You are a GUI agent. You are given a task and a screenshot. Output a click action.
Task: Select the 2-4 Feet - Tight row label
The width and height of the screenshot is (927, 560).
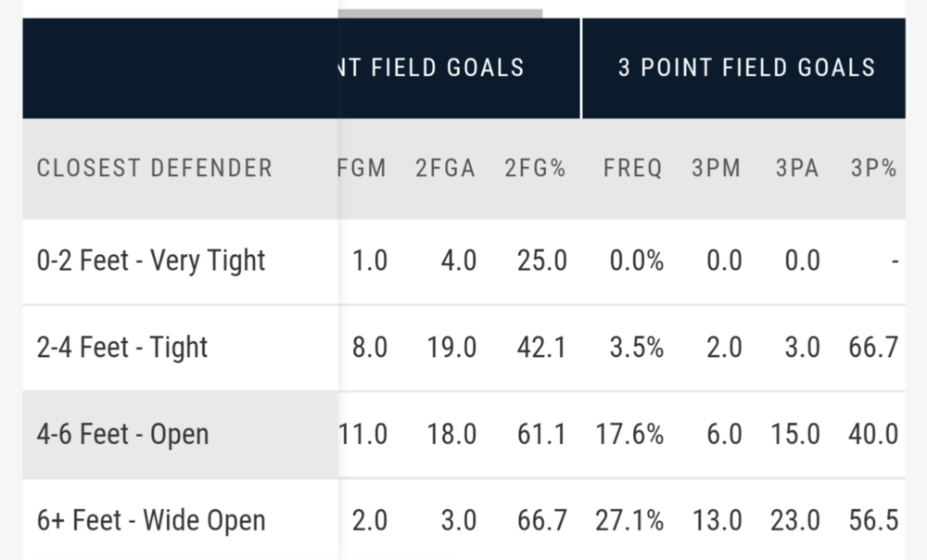122,348
